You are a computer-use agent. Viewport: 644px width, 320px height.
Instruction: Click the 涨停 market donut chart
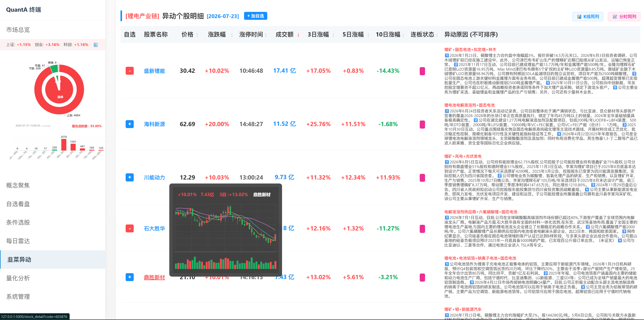[59, 89]
